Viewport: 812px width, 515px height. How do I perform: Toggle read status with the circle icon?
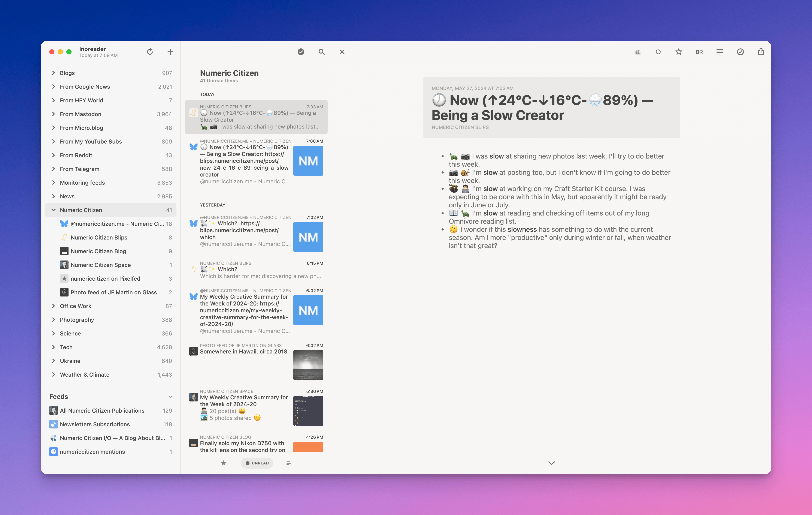click(x=658, y=52)
